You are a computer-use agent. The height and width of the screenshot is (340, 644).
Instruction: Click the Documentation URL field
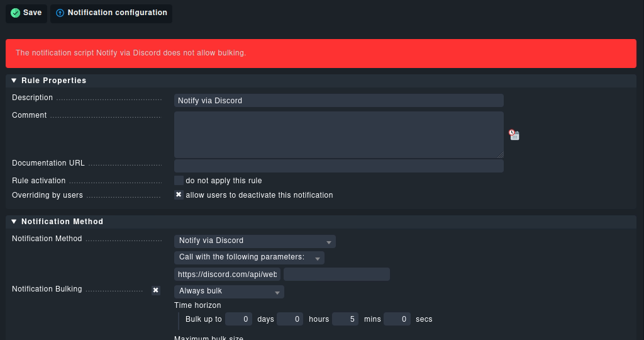[x=338, y=166]
